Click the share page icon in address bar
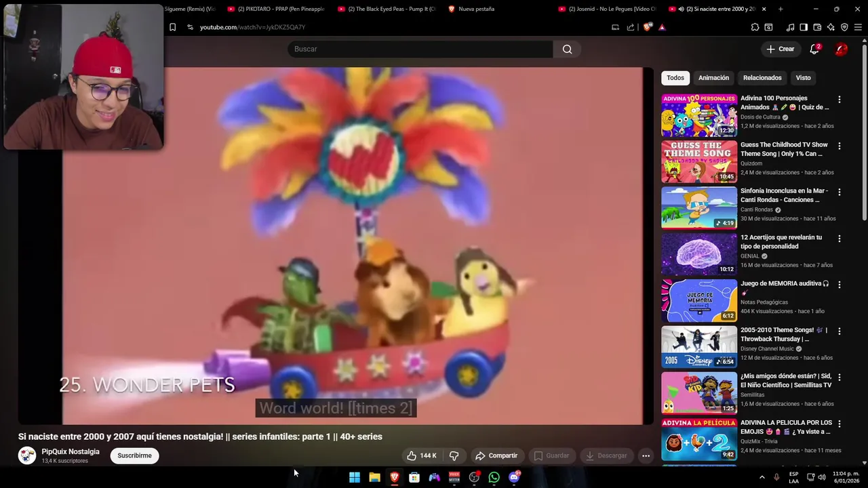This screenshot has width=868, height=488. pyautogui.click(x=631, y=27)
